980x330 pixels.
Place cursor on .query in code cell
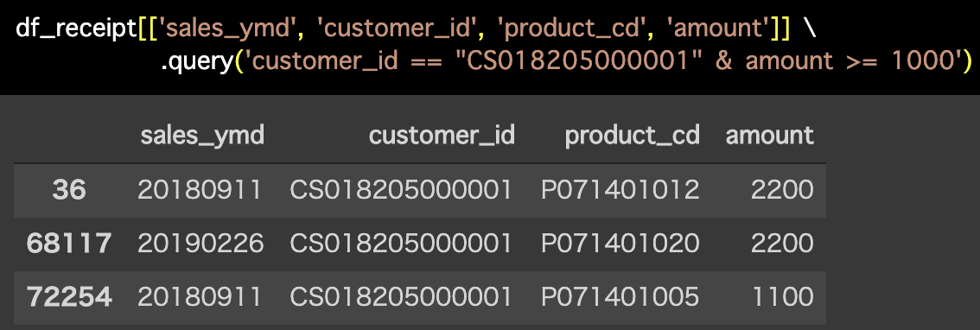pos(197,62)
